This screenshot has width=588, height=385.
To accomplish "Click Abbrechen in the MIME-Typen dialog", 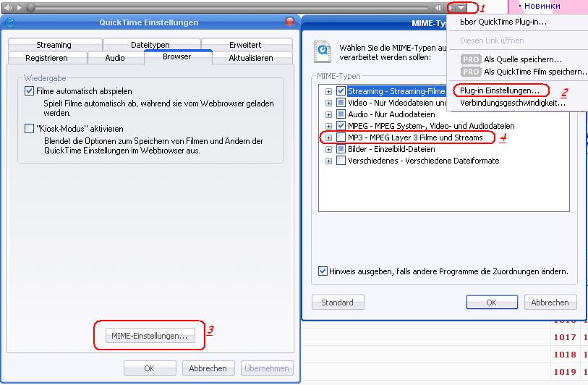I will [550, 302].
